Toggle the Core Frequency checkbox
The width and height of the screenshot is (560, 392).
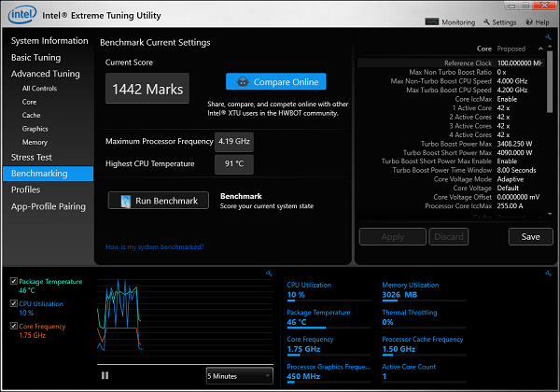click(14, 326)
